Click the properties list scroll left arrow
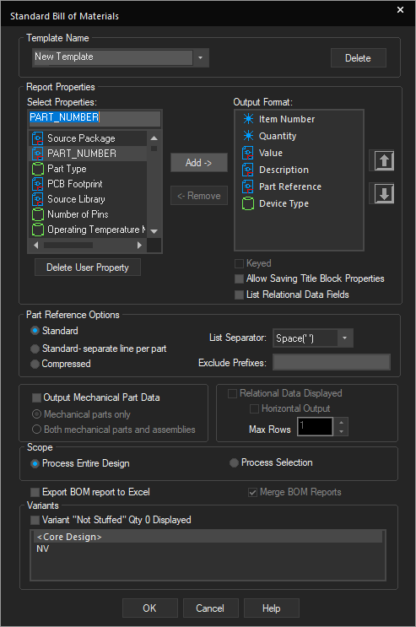Image resolution: width=416 pixels, height=627 pixels. coord(36,245)
